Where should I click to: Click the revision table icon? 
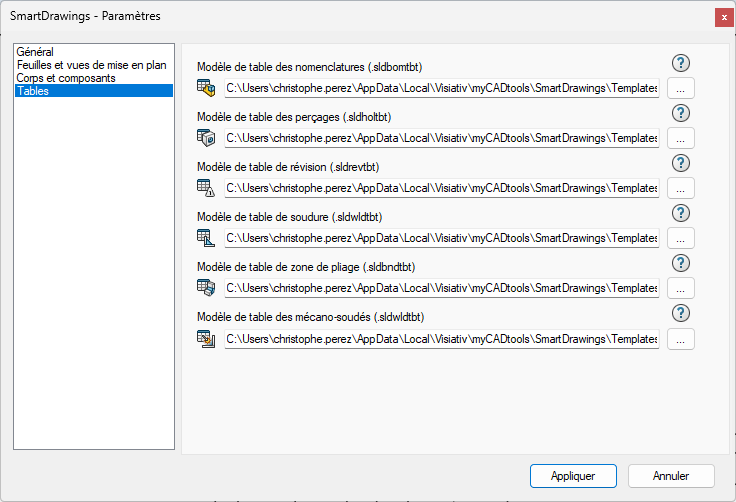coord(206,188)
